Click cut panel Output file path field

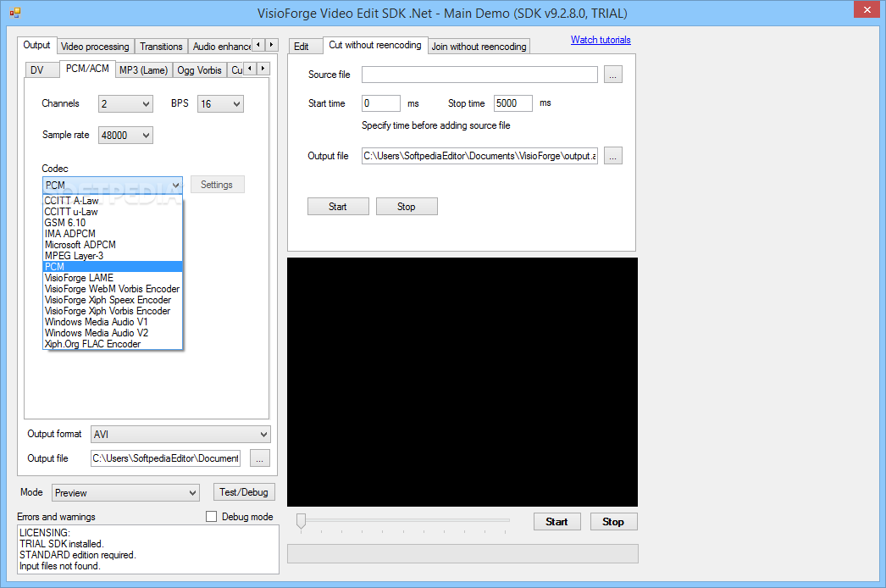click(x=479, y=156)
